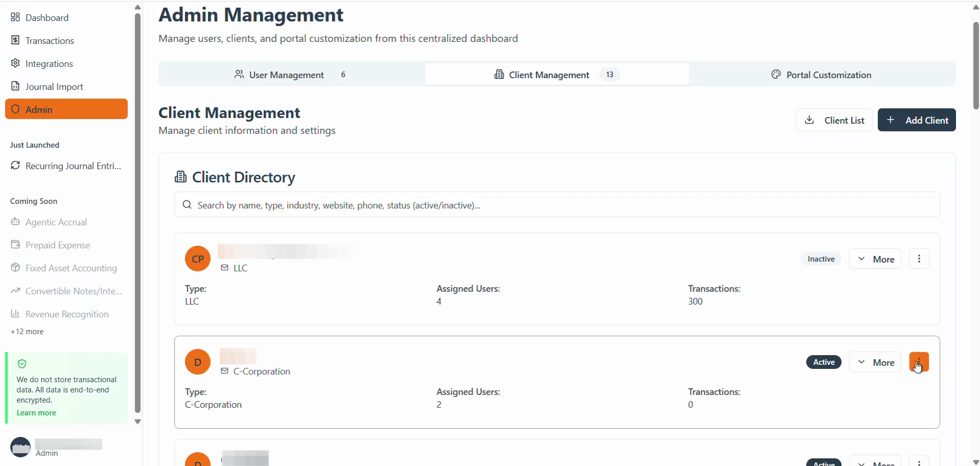Click the User Management people icon
The height and width of the screenshot is (466, 980).
click(239, 75)
